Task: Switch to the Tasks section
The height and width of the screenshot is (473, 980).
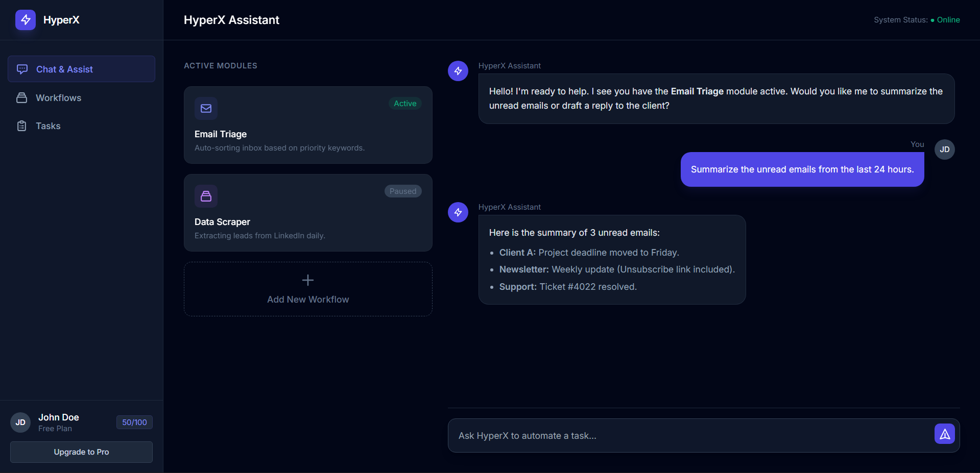Action: pos(48,126)
